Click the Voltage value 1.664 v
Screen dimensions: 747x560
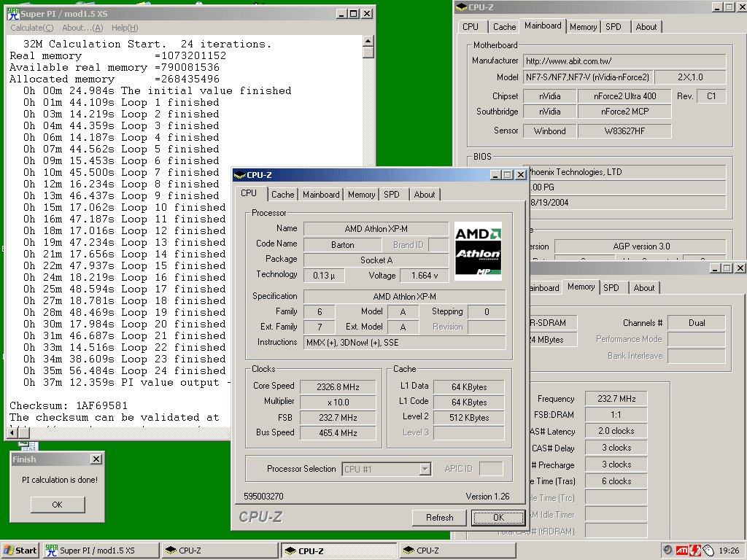424,276
